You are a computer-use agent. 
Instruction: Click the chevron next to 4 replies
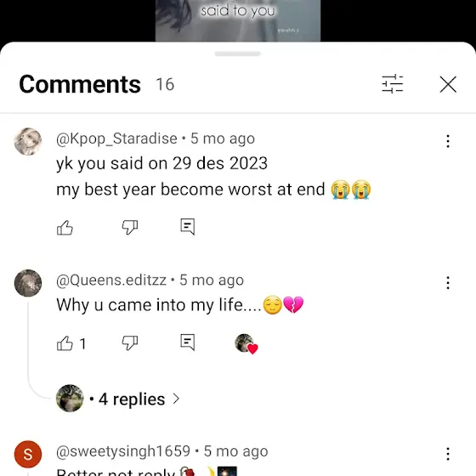point(176,399)
